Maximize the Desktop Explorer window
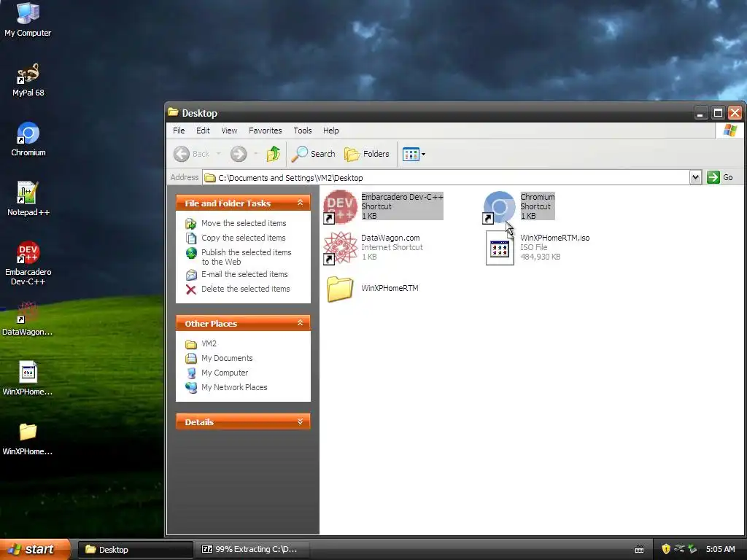The height and width of the screenshot is (560, 747). coord(718,113)
